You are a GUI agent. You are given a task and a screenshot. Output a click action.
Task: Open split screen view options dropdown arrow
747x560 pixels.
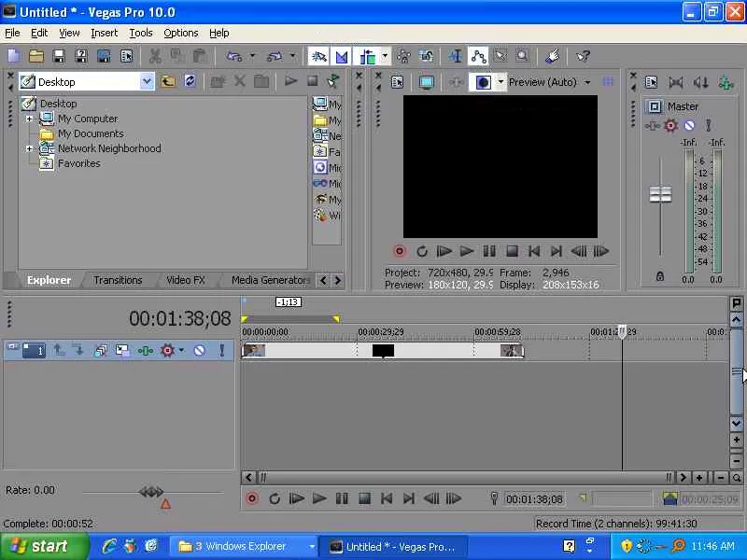coord(500,82)
